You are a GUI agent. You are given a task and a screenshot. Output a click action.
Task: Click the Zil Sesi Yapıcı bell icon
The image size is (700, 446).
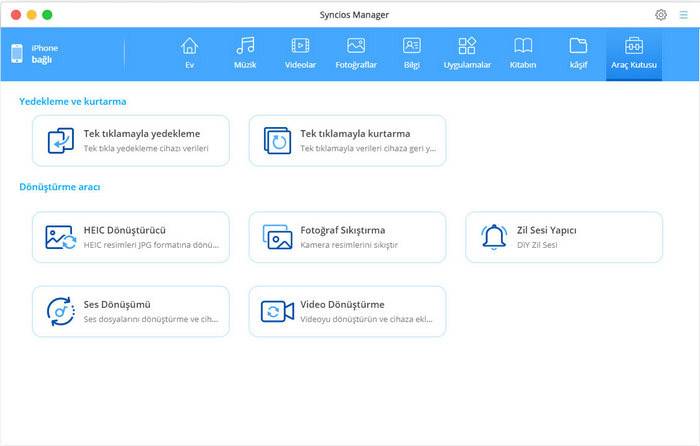494,237
